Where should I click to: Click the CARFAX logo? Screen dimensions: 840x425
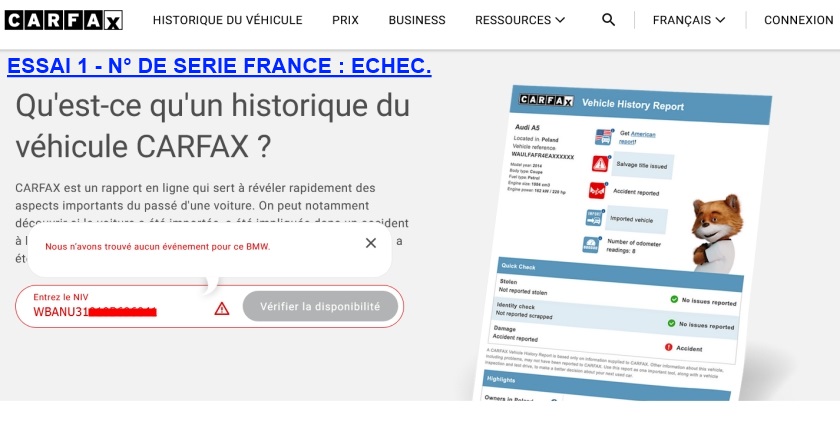[63, 20]
